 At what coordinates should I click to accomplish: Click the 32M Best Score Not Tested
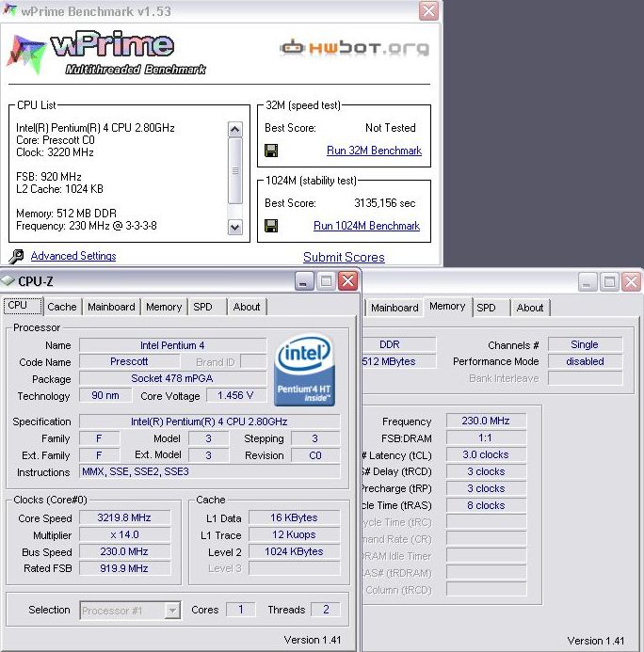coord(391,128)
